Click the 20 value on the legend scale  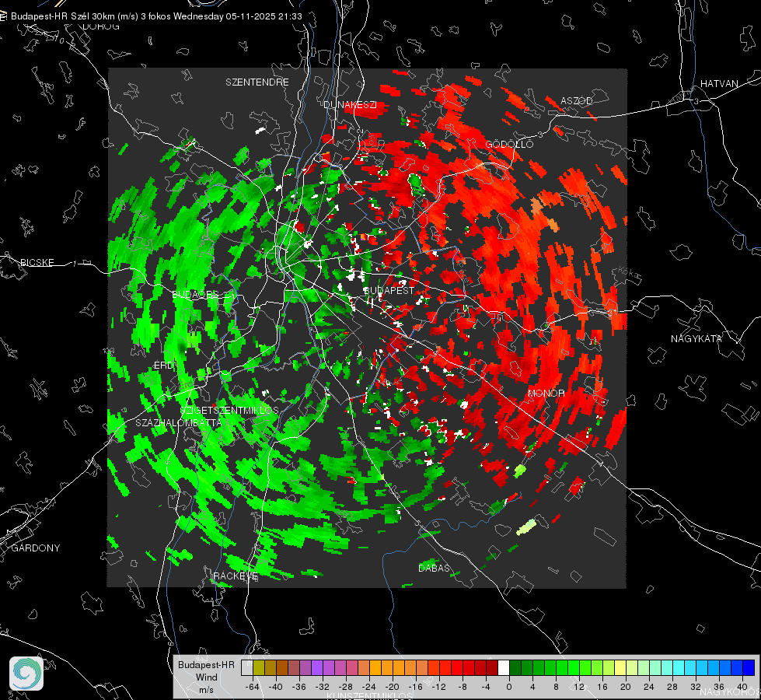coord(625,687)
